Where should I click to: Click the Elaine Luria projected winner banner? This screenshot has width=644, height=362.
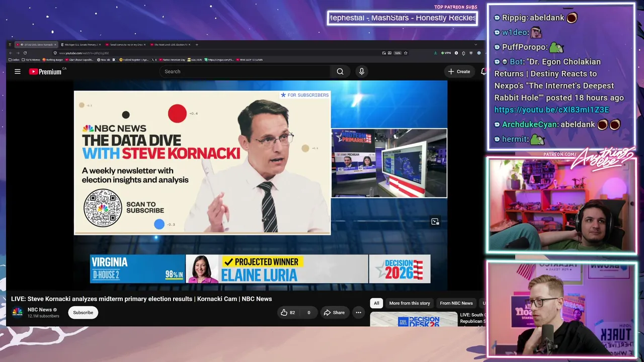tap(277, 269)
